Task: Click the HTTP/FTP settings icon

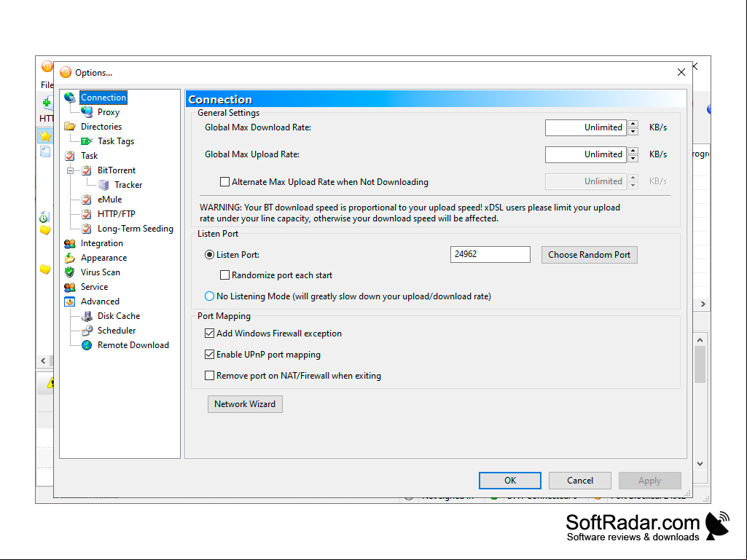Action: coord(87,214)
